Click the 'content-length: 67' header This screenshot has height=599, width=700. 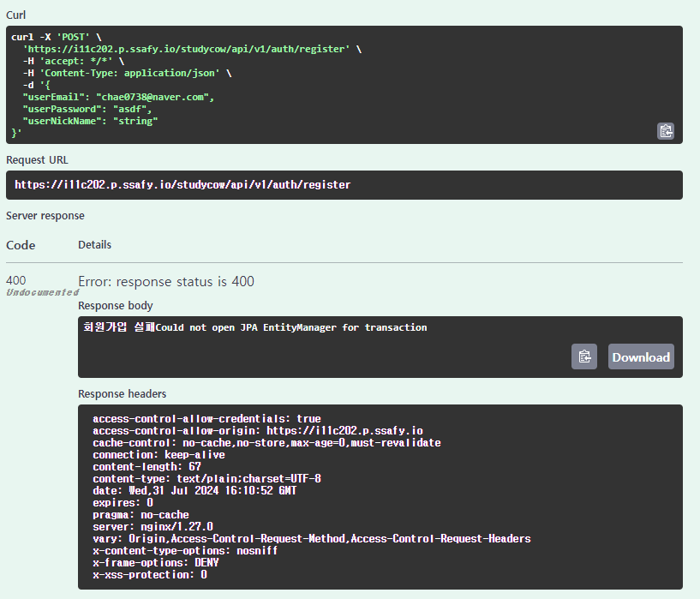[x=147, y=467]
